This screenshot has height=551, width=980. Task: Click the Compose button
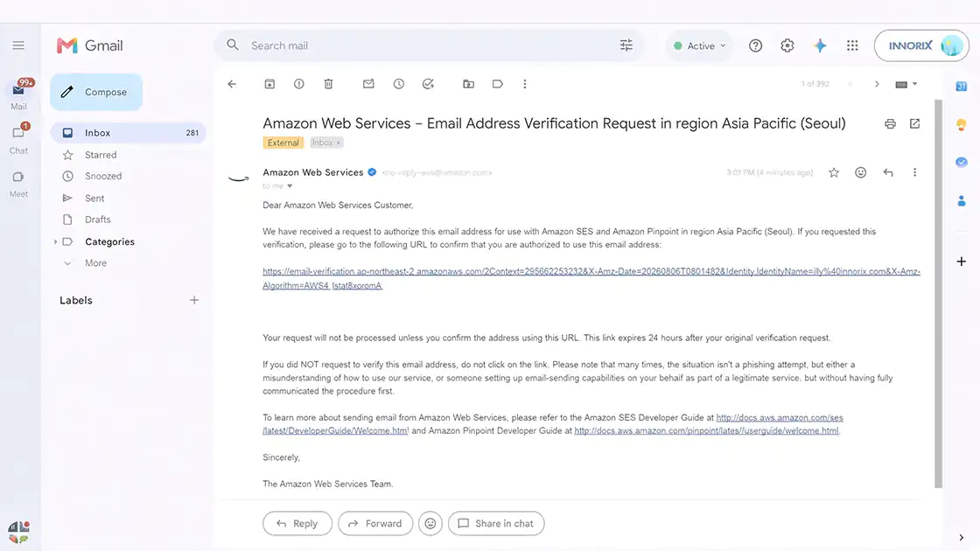click(96, 92)
